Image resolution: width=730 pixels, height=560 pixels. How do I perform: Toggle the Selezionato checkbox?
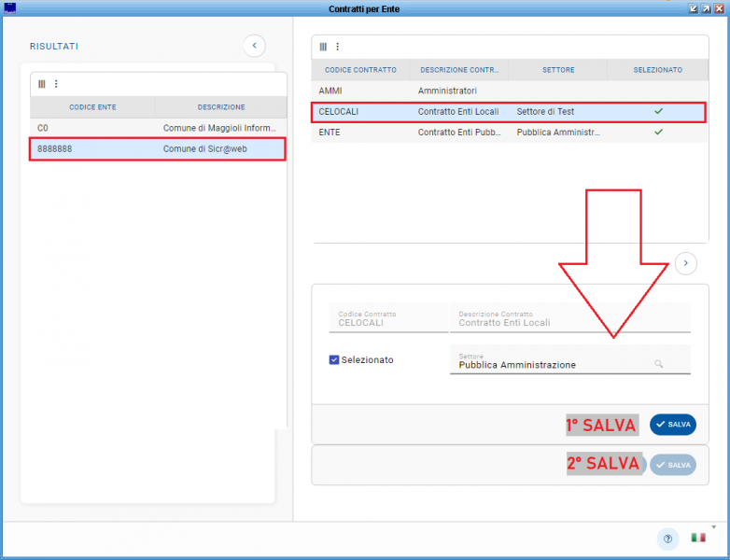[x=334, y=360]
